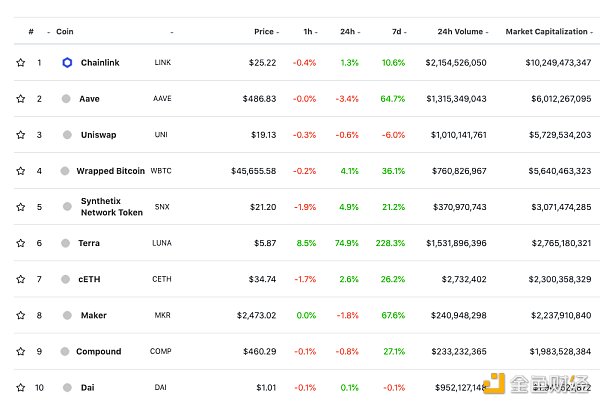Click Uniswap 24h volume $1,010,141,761
Image resolution: width=600 pixels, height=405 pixels.
[459, 135]
